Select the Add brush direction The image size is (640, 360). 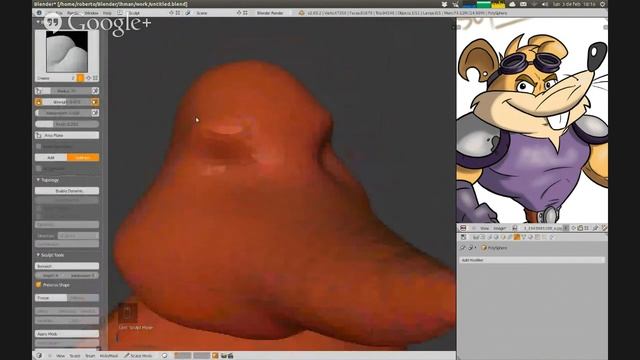pyautogui.click(x=51, y=157)
